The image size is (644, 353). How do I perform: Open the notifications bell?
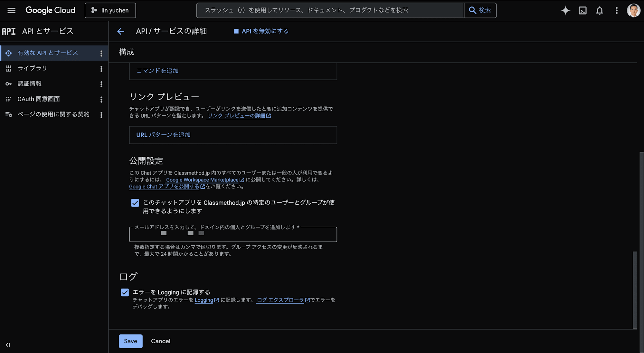click(600, 10)
